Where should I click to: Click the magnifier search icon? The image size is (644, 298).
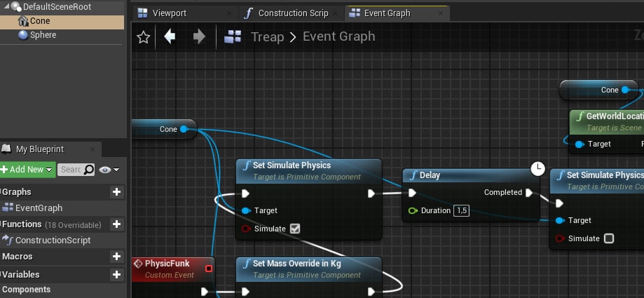click(x=89, y=170)
